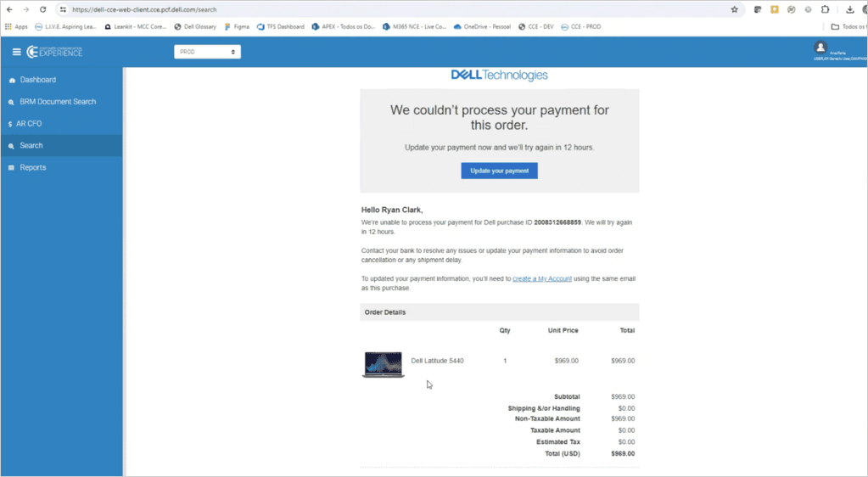Viewport: 868px width, 477px height.
Task: Select Search in the sidebar
Action: 61,145
